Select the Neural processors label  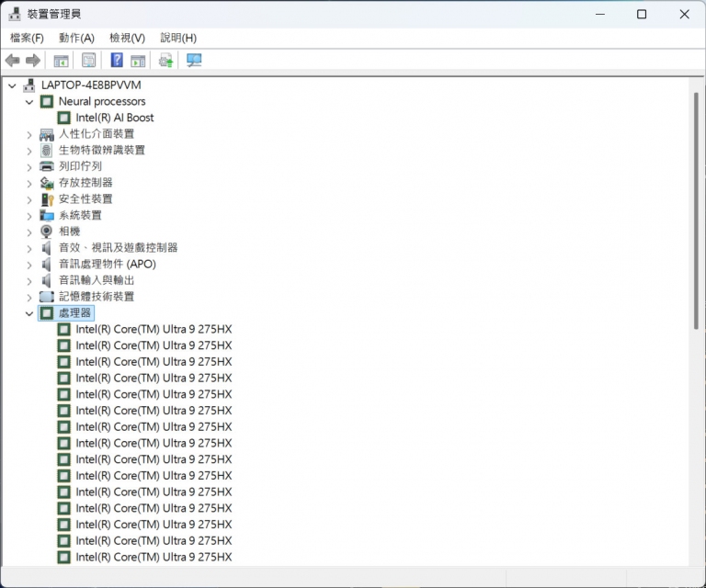(x=102, y=101)
